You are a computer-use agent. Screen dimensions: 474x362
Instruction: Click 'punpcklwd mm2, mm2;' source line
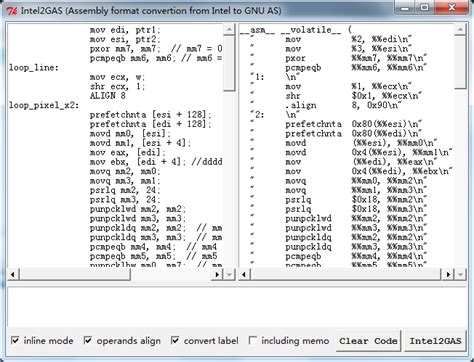point(138,209)
